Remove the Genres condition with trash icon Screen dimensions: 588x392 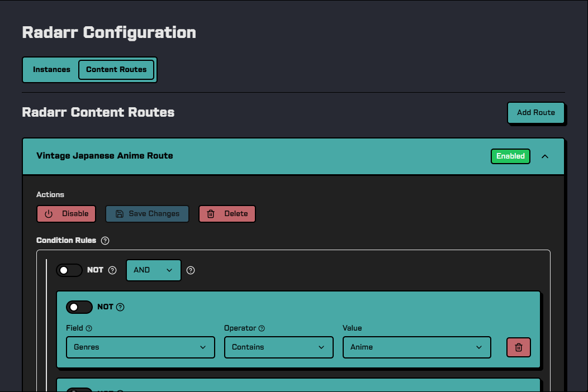(519, 347)
